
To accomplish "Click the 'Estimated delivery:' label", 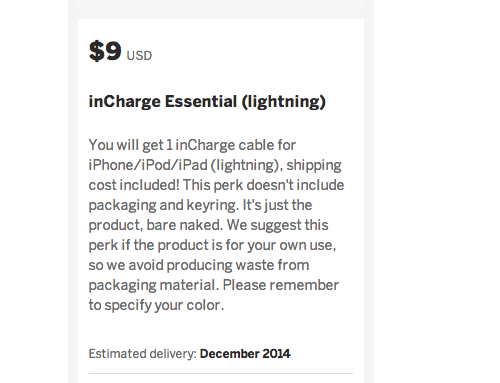I will tap(143, 354).
